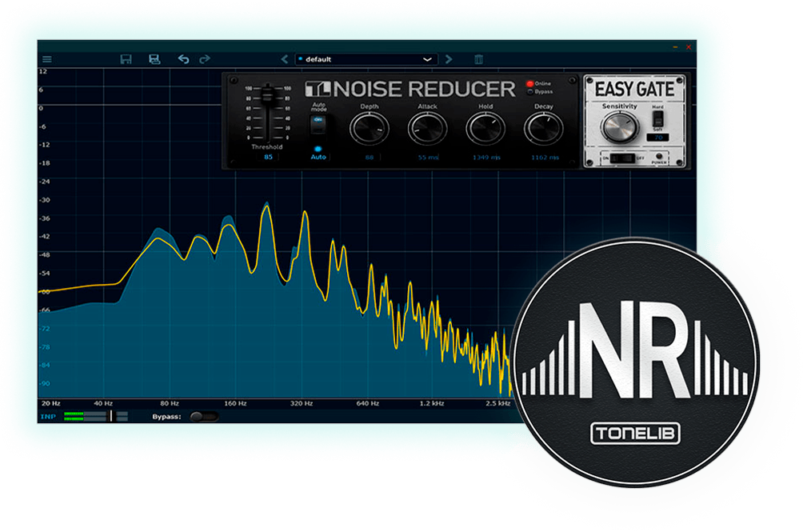
Task: Click the 320 Hz frequency label
Action: pyautogui.click(x=301, y=403)
